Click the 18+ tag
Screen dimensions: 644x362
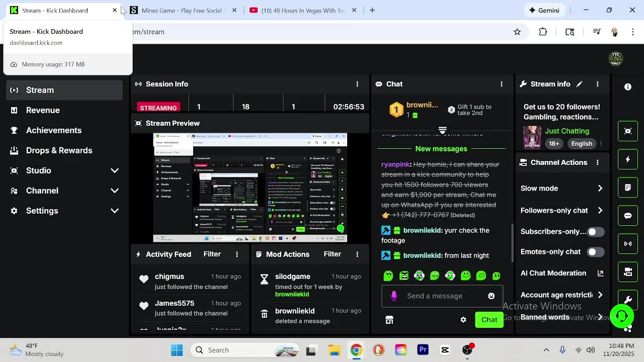tap(554, 143)
